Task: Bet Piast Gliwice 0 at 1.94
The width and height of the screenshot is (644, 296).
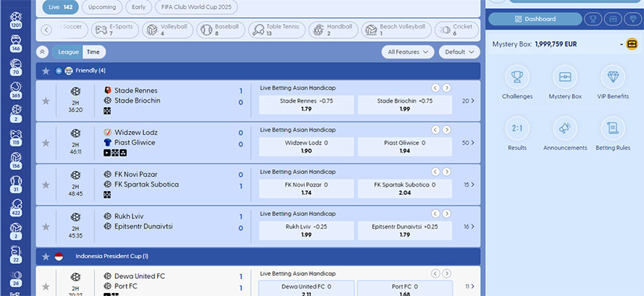Action: tap(405, 147)
